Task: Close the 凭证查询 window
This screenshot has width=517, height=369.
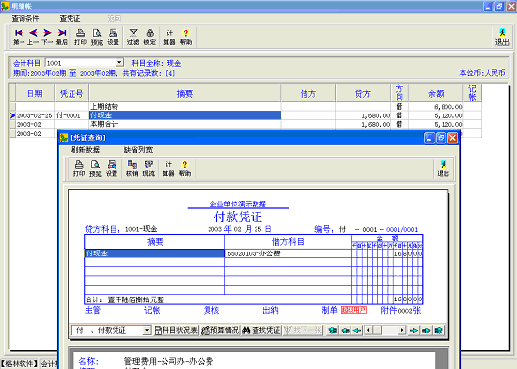Action: pos(452,138)
